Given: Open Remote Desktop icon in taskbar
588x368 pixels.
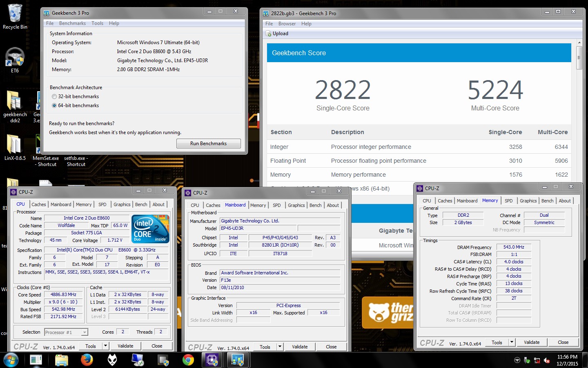Looking at the screenshot, I should tap(138, 360).
